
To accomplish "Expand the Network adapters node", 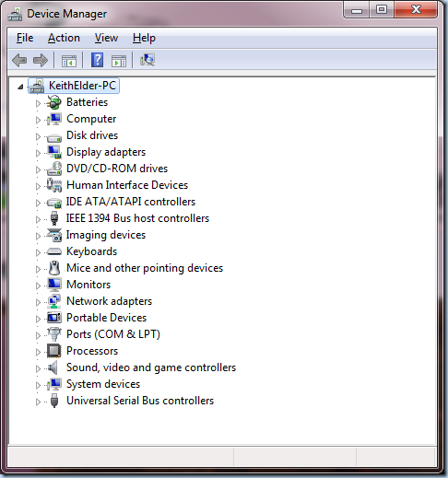I will click(x=38, y=302).
